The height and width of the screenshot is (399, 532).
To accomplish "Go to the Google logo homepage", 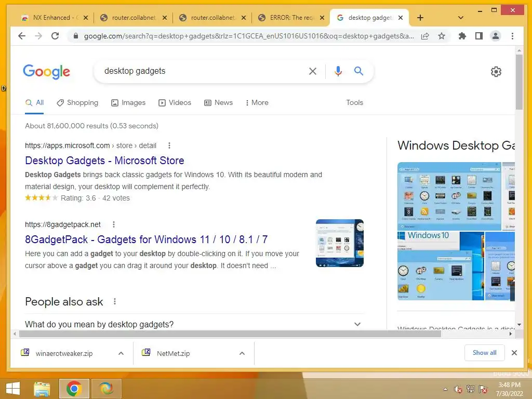I will tap(46, 72).
